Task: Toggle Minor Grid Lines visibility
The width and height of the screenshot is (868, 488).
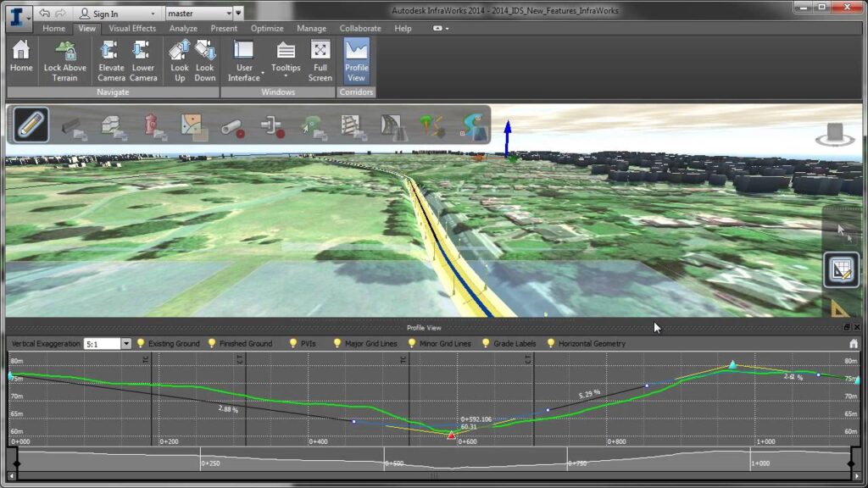Action: pyautogui.click(x=439, y=344)
